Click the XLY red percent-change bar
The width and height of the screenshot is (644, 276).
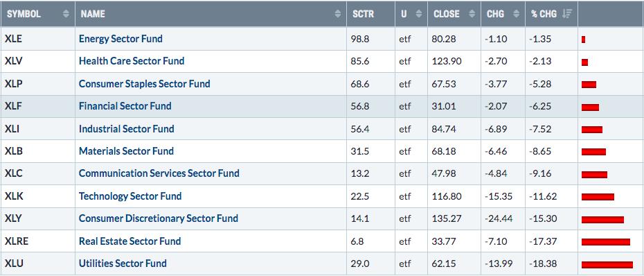tap(602, 220)
